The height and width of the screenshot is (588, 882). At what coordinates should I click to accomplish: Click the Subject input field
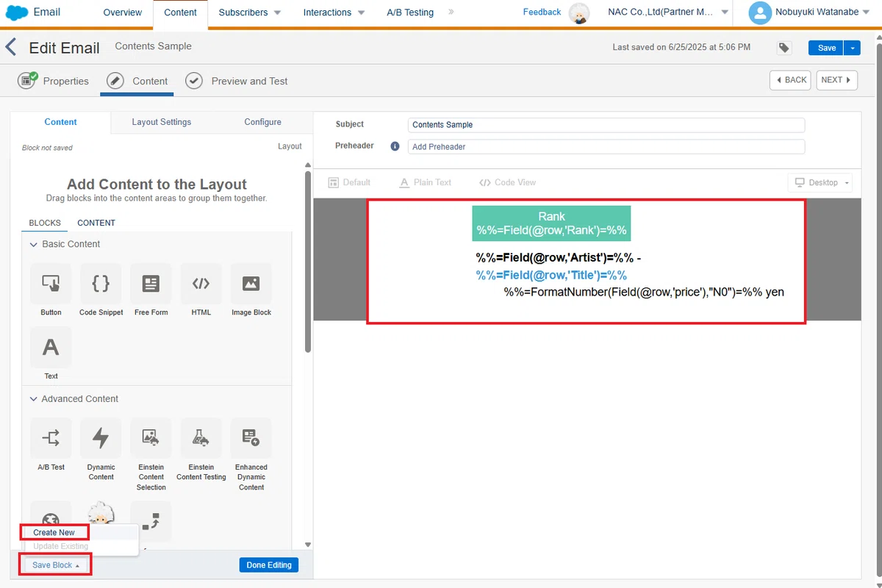606,125
